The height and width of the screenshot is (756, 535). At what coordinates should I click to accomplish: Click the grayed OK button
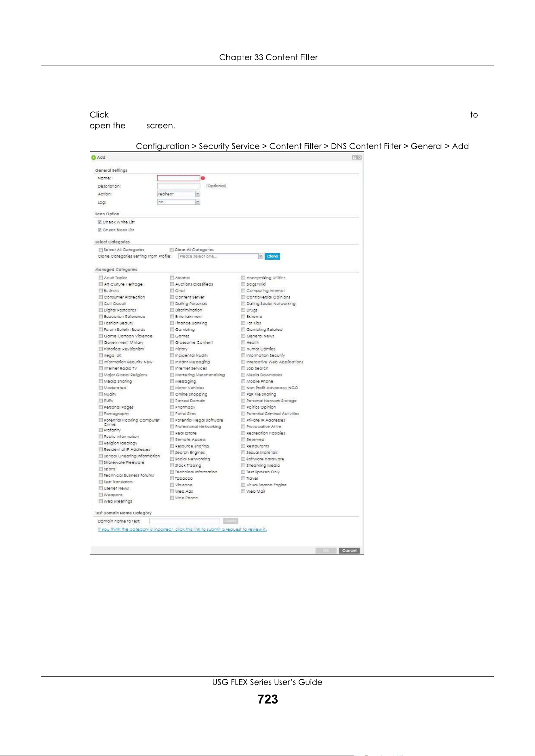point(326,550)
